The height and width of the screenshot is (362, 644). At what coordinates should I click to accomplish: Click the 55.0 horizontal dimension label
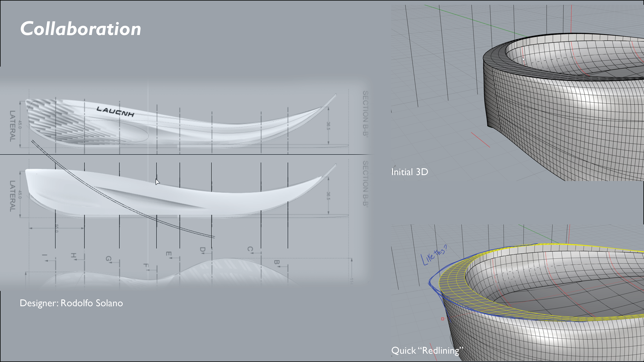click(x=57, y=228)
